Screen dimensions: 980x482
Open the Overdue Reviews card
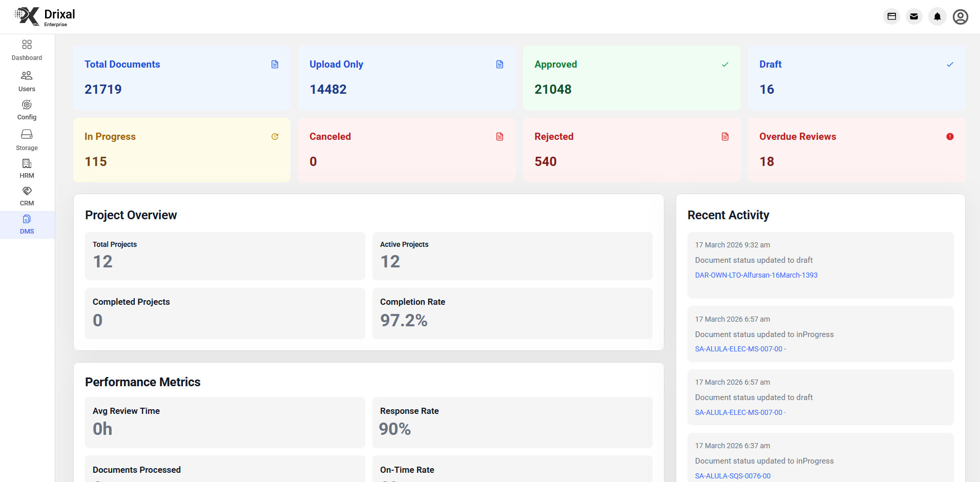(856, 150)
